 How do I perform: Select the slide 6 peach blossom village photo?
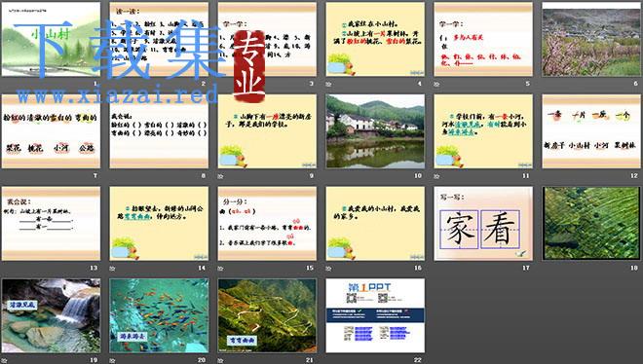point(591,39)
